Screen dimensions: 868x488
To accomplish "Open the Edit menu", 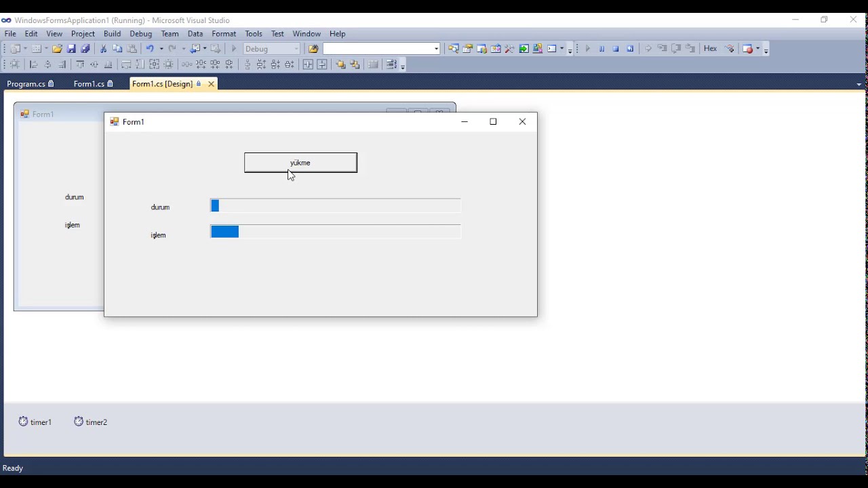I will (31, 34).
